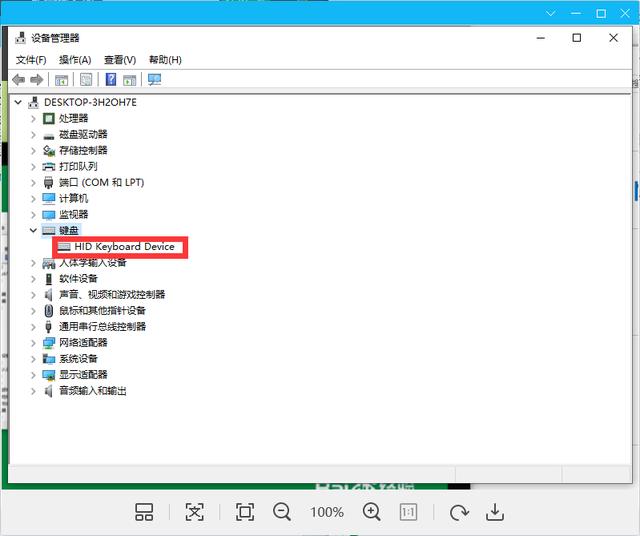Click the 存储控制器 storage controller icon
The width and height of the screenshot is (640, 536).
49,151
